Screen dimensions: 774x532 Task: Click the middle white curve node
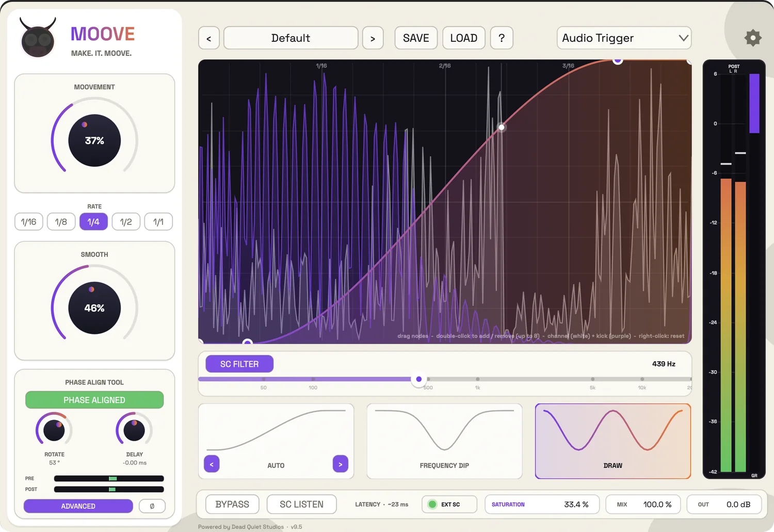[x=502, y=127]
